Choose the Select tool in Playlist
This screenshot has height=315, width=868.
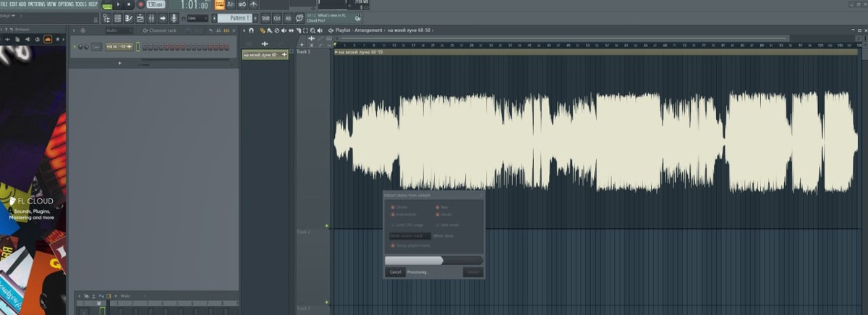coord(305,30)
